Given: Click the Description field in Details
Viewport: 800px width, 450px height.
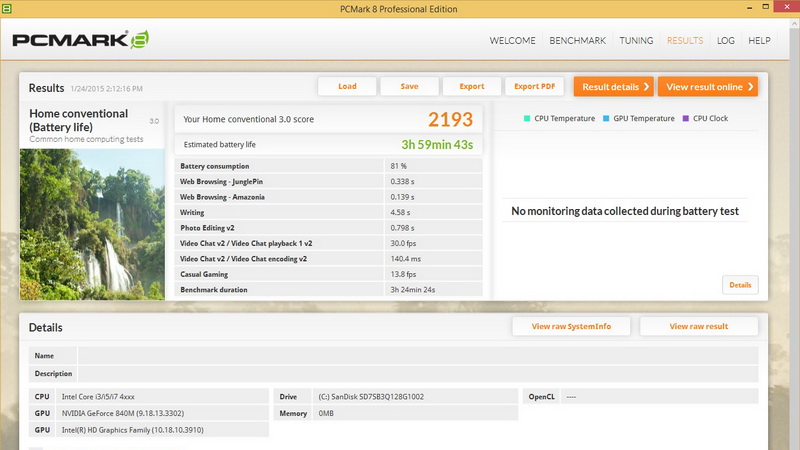Looking at the screenshot, I should 418,373.
